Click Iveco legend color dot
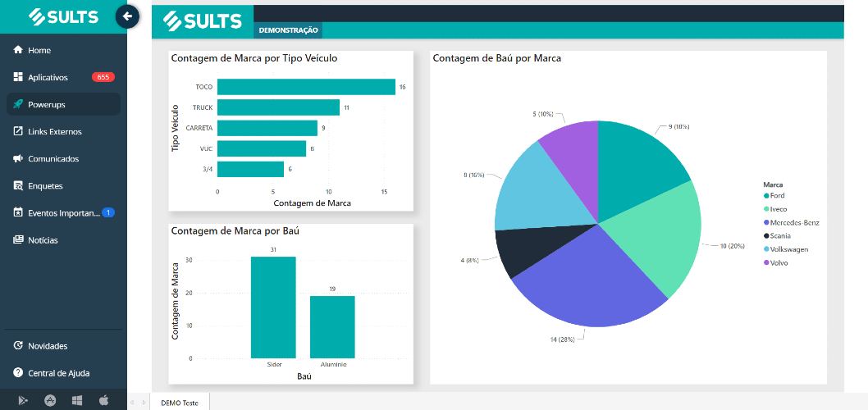Screen dimensions: 868x410 pyautogui.click(x=766, y=209)
